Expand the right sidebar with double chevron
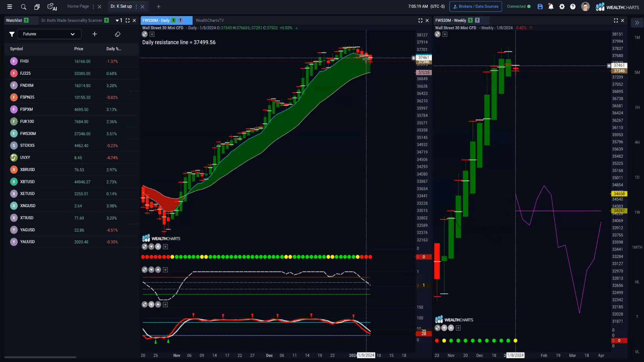 click(x=637, y=23)
